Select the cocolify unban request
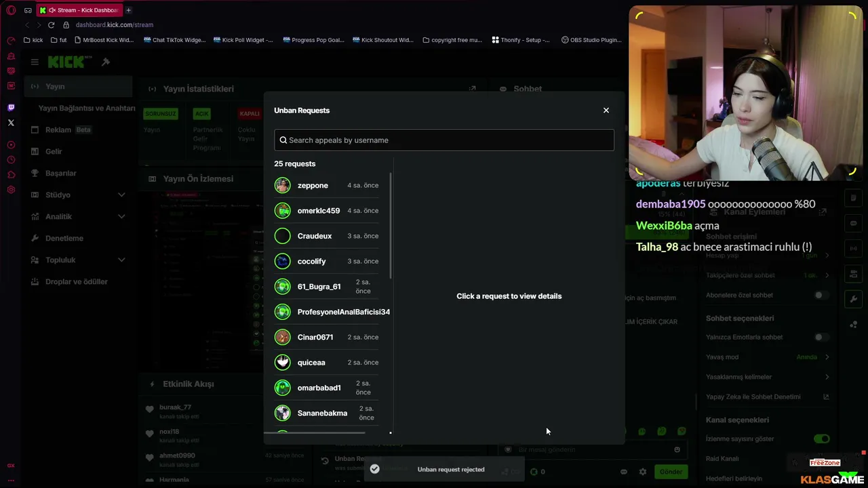 pyautogui.click(x=327, y=262)
